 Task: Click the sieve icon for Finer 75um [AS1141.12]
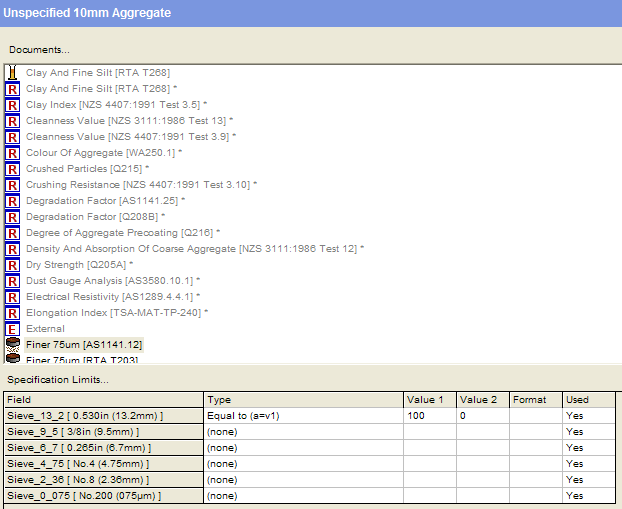(x=13, y=345)
